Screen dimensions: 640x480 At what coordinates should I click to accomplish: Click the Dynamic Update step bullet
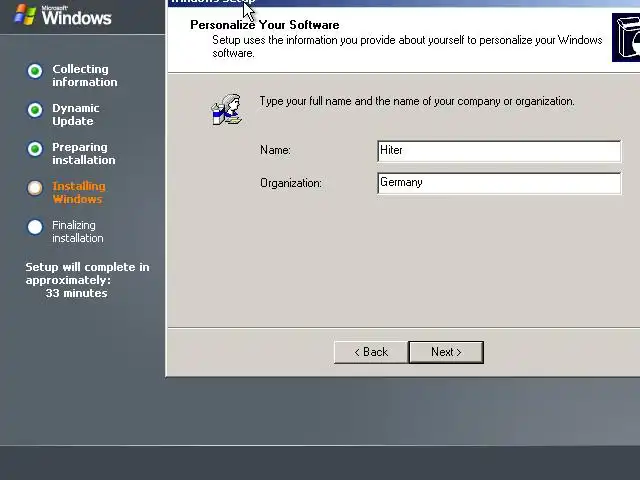(35, 110)
